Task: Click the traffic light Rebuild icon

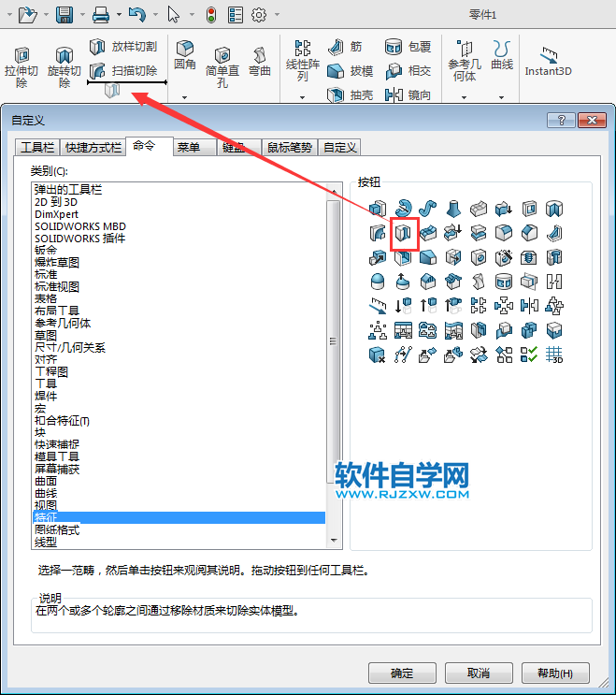Action: [211, 15]
